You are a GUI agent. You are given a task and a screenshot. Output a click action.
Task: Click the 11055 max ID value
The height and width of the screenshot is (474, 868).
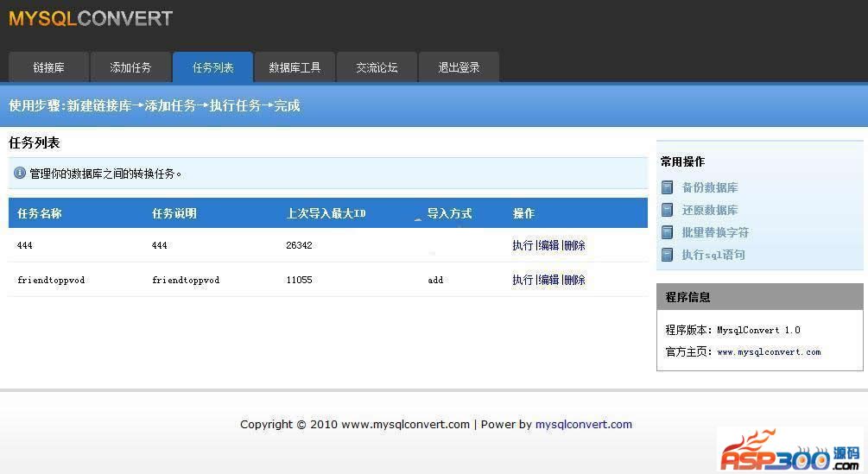299,280
